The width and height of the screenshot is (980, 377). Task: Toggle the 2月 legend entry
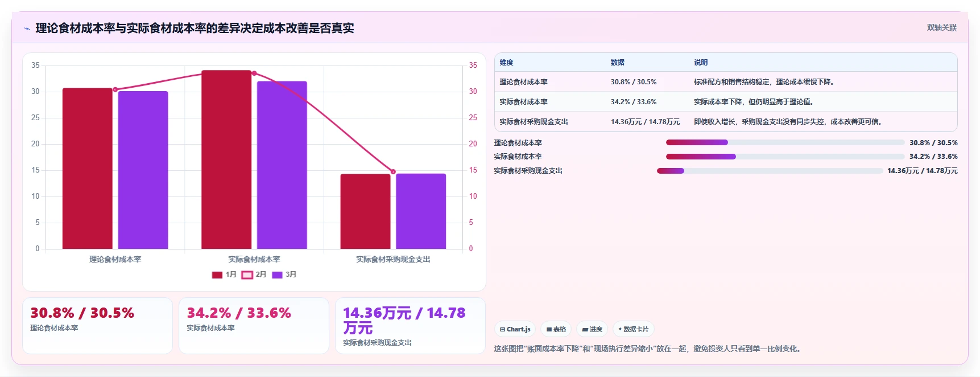254,274
